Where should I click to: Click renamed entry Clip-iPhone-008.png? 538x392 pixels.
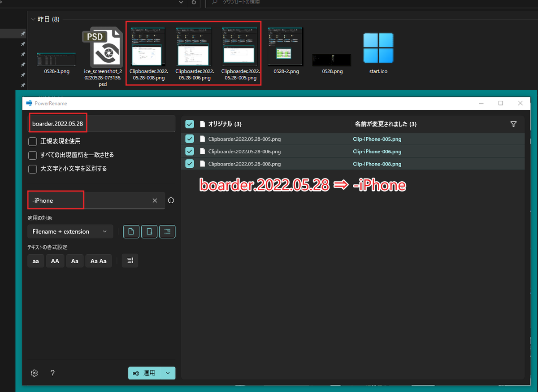pyautogui.click(x=377, y=164)
